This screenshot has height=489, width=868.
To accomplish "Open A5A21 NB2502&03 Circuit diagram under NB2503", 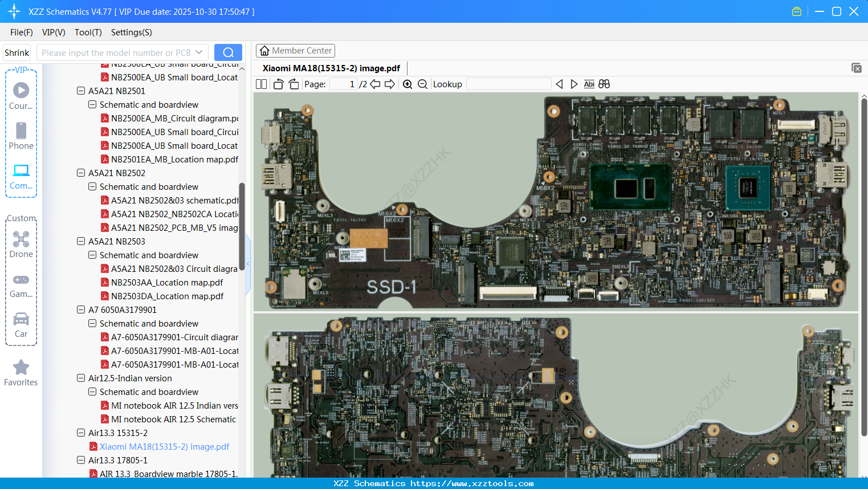I will [174, 269].
